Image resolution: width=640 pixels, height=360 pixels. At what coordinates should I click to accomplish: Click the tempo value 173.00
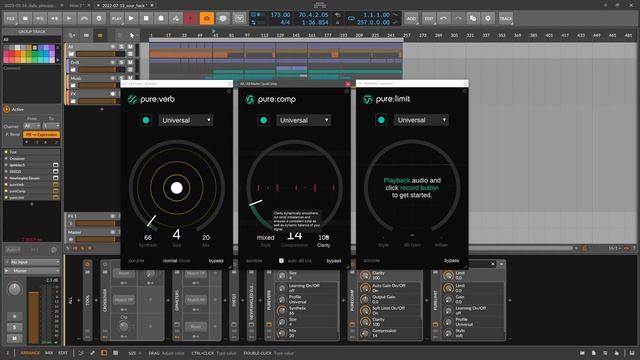(280, 15)
